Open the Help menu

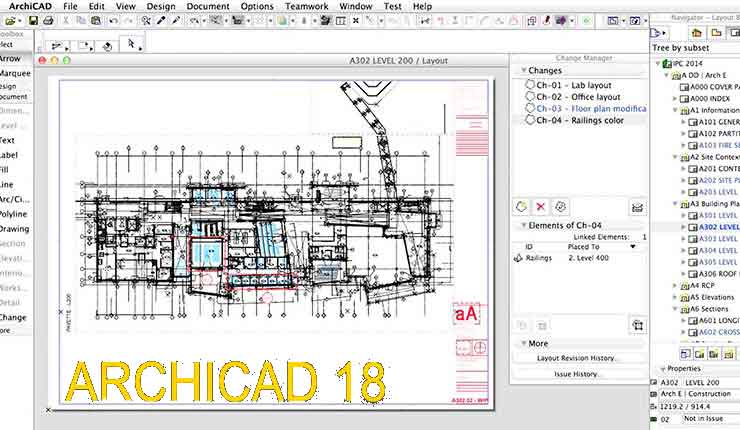[x=422, y=6]
